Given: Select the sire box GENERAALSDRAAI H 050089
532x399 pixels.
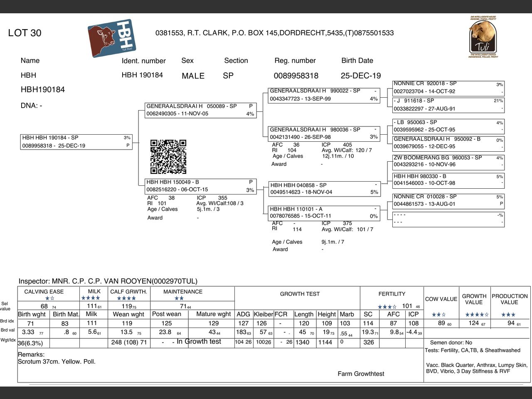Looking at the screenshot, I should pos(201,110).
